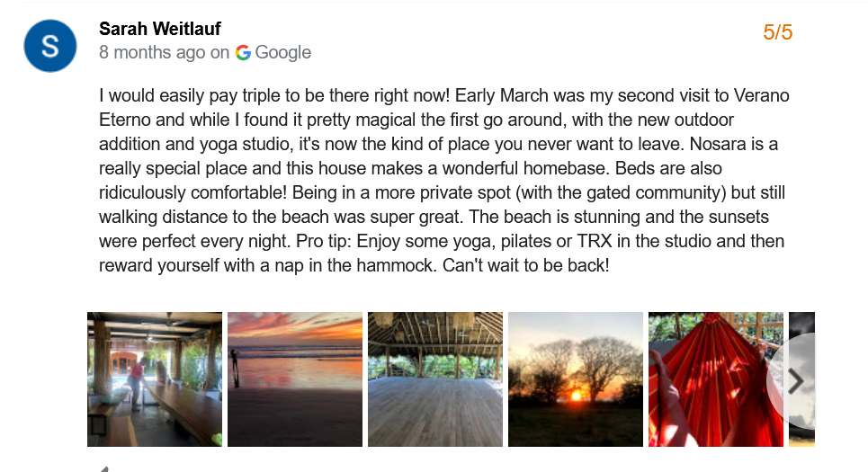Open the beach sunset reflection photo
This screenshot has height=472, width=868.
(295, 379)
